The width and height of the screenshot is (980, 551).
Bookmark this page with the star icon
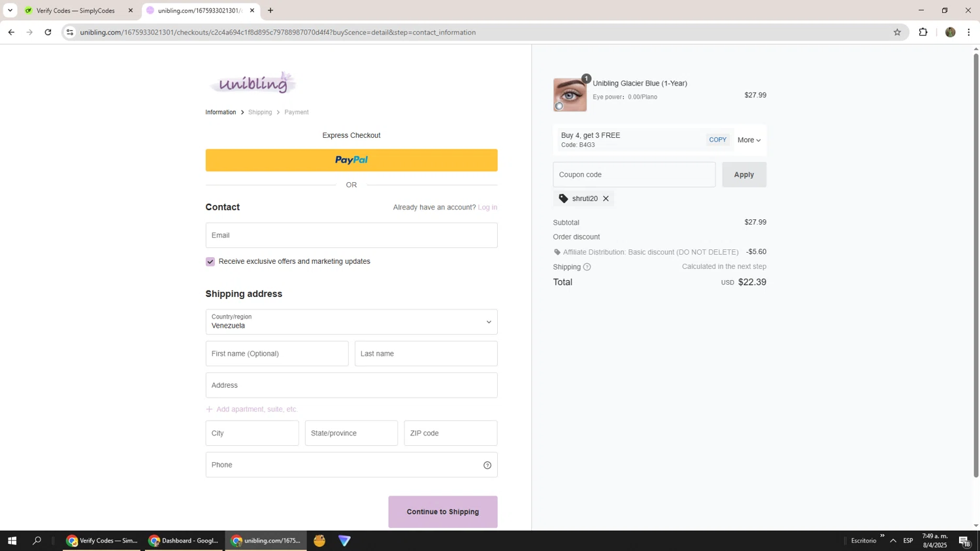897,32
